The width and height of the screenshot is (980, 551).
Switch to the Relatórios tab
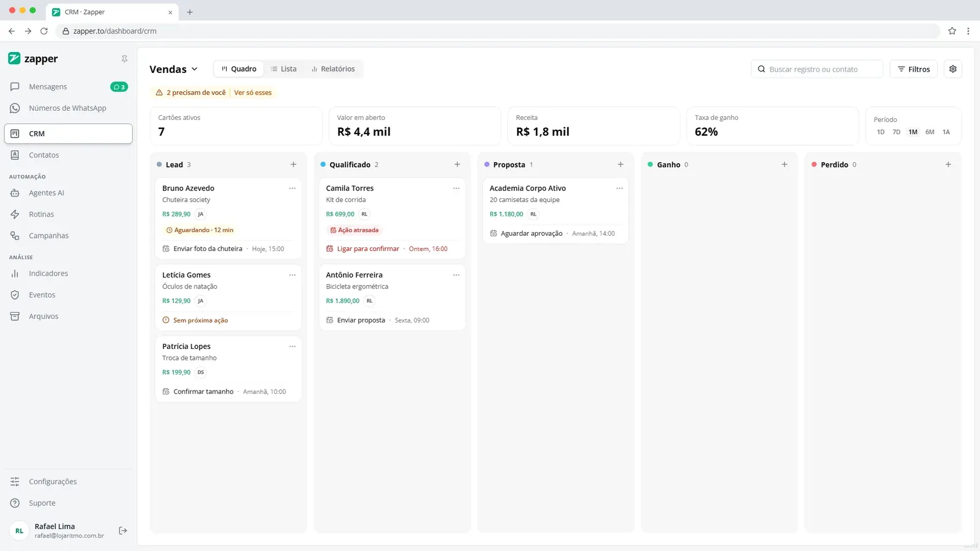pos(333,69)
